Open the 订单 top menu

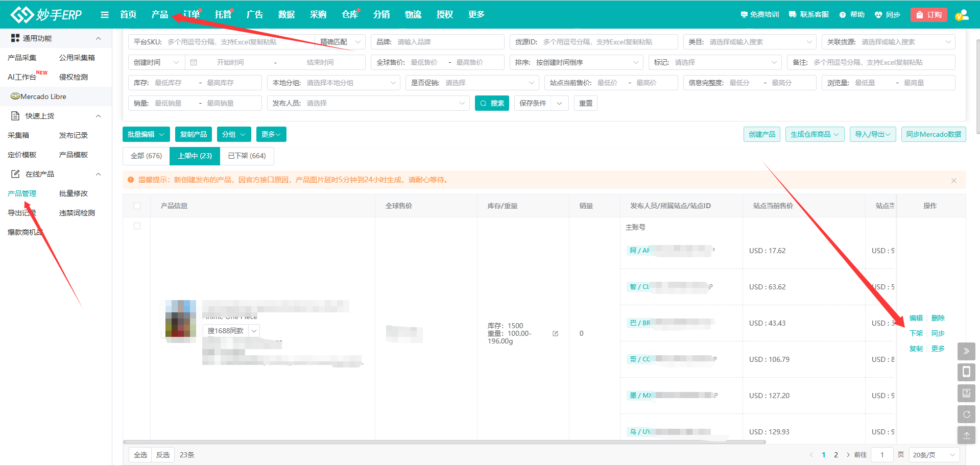(x=192, y=15)
